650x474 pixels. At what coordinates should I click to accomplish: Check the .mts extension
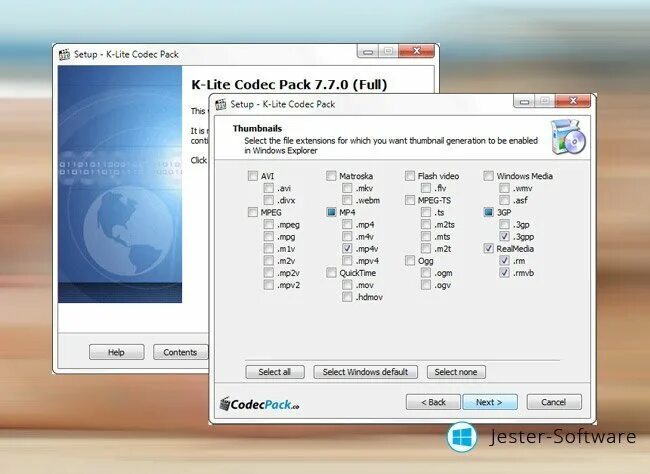[x=426, y=236]
